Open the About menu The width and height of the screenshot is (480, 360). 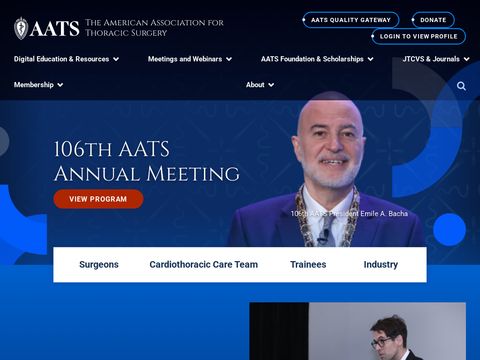pyautogui.click(x=255, y=85)
